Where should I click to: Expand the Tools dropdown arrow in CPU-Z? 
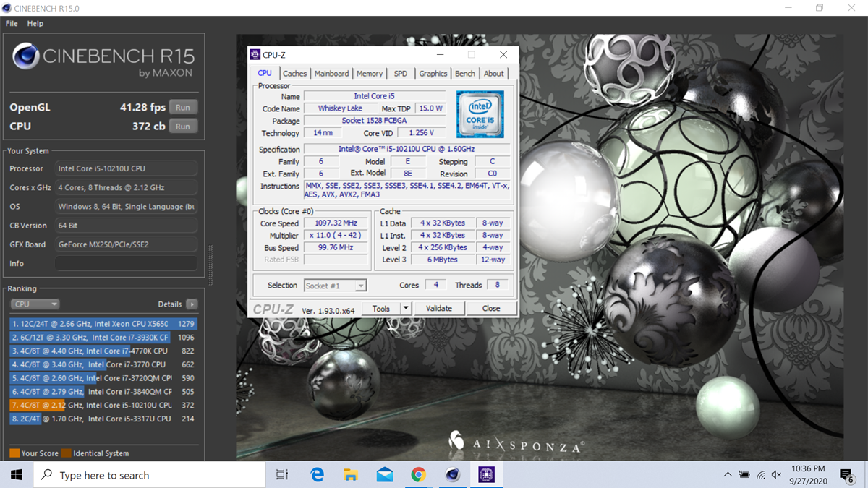point(406,308)
